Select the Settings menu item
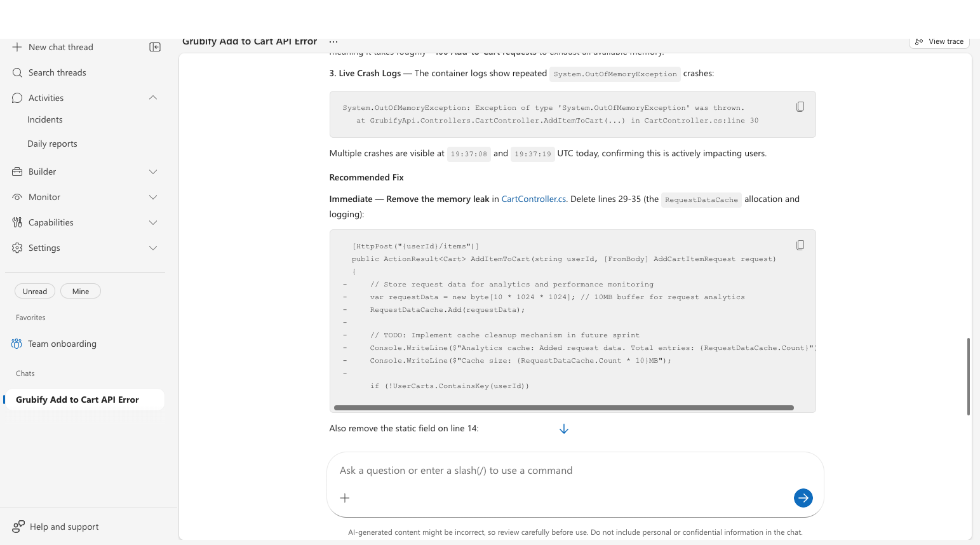980x545 pixels. click(84, 248)
